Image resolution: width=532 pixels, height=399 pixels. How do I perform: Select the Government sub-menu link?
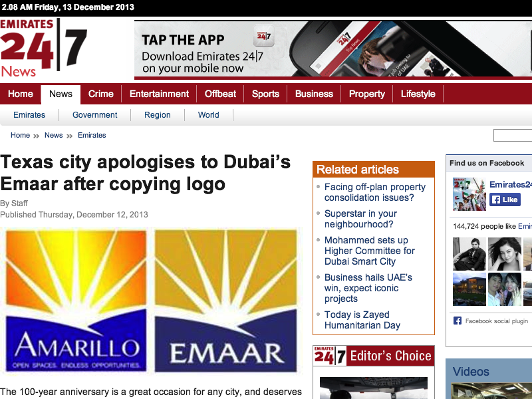(x=94, y=115)
